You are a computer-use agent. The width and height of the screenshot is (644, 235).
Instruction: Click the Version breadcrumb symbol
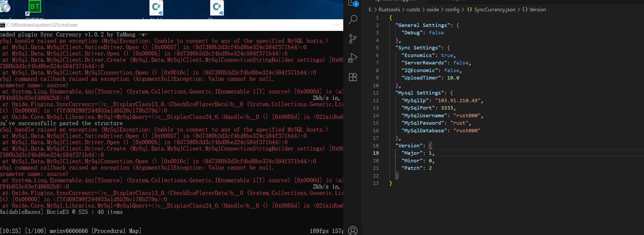(537, 10)
